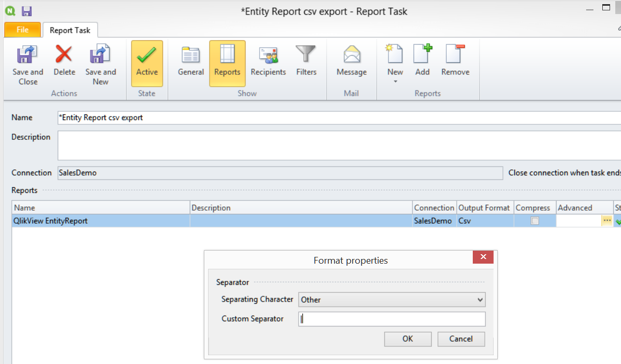
Task: Click the Description column header
Action: pos(301,207)
